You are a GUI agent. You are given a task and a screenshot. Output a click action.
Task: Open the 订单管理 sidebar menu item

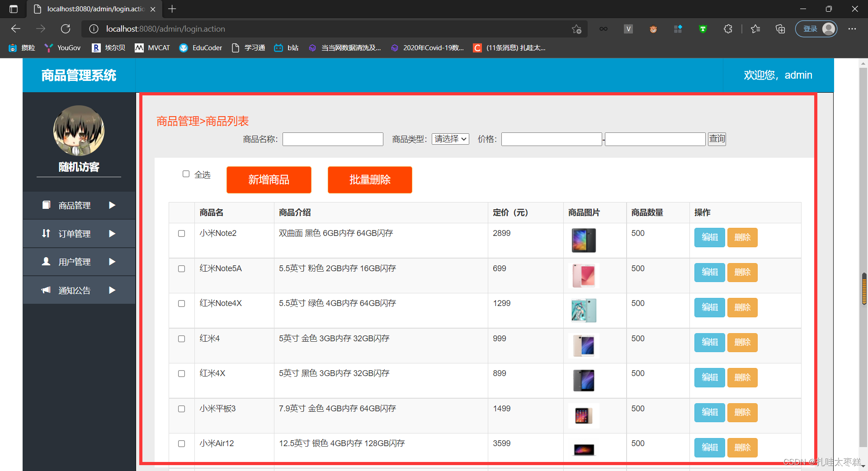[x=79, y=234]
